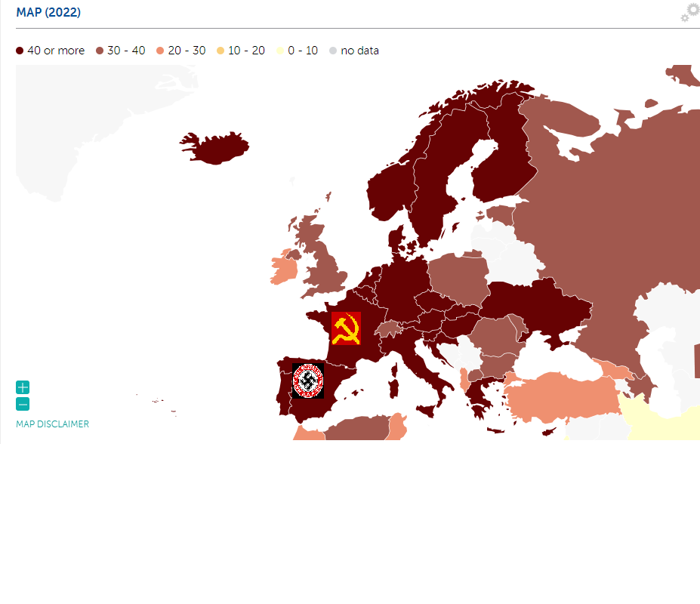Screen dimensions: 700x604
Task: Select Iceland on the map
Action: (217, 148)
